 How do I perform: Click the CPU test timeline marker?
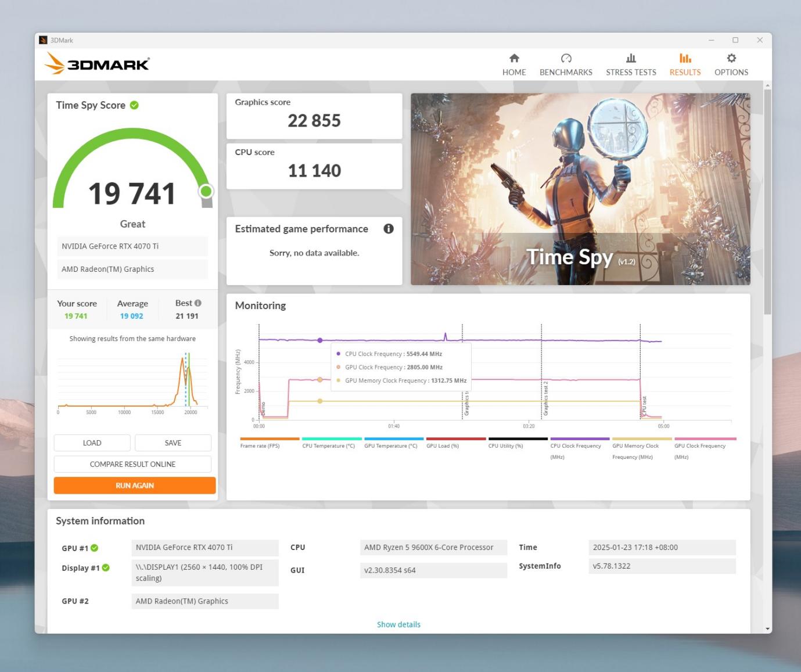pos(644,407)
